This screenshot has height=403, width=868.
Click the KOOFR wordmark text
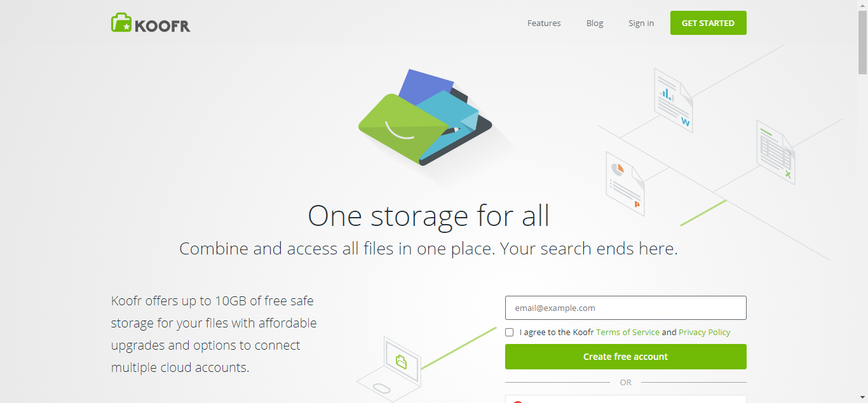coord(163,25)
